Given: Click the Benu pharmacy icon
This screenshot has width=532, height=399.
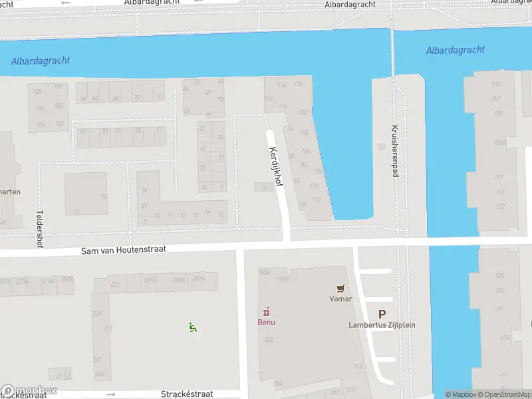Looking at the screenshot, I should (x=267, y=311).
